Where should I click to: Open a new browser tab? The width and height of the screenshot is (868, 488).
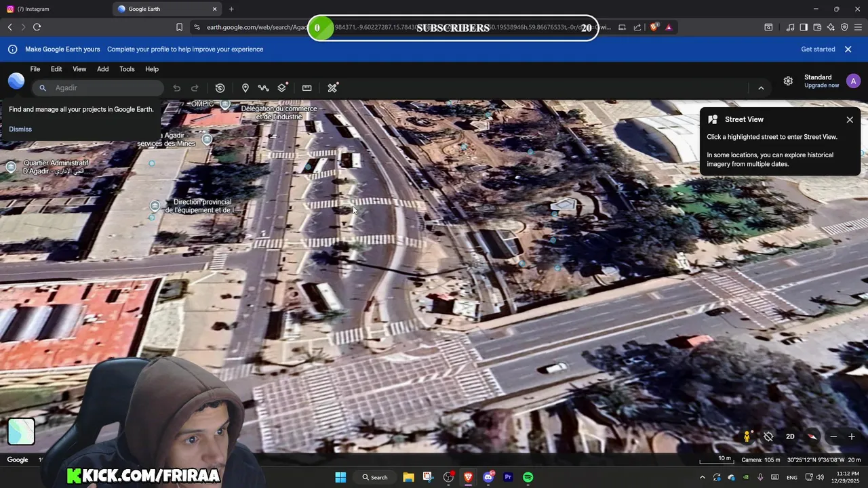(231, 9)
